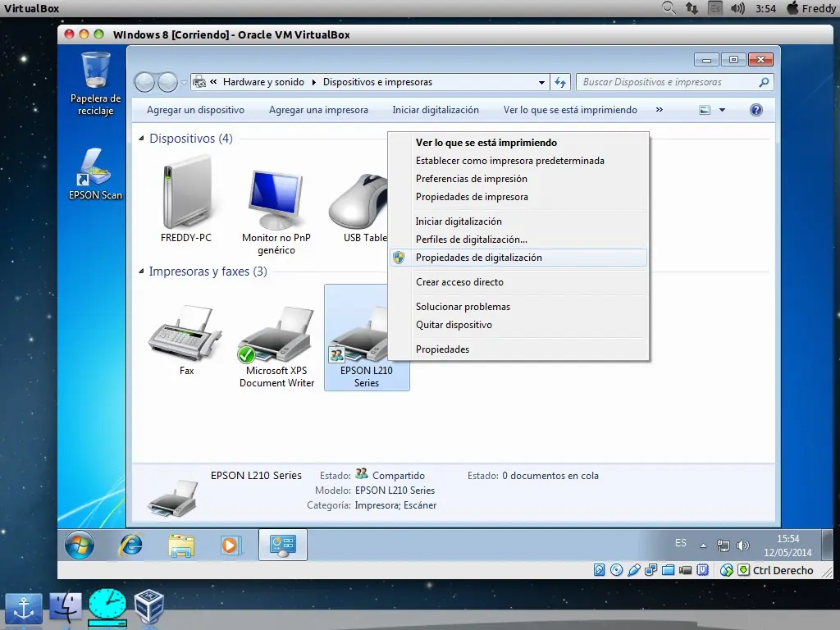Click VirtualBox USB status icon
840x630 pixels.
point(634,570)
